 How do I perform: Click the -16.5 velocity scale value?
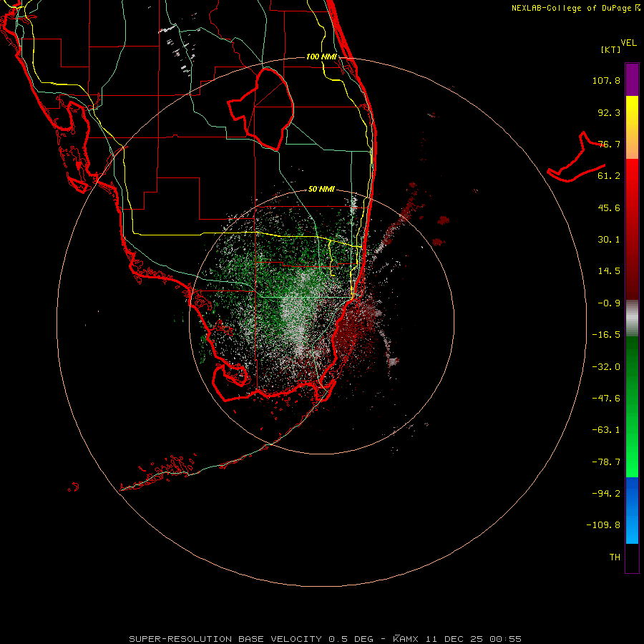point(606,335)
